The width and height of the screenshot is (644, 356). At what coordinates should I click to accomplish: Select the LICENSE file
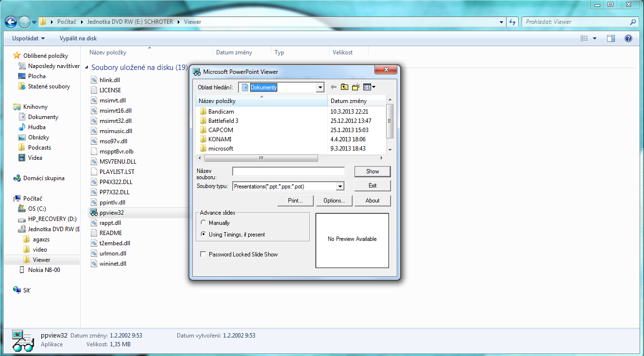tap(106, 90)
